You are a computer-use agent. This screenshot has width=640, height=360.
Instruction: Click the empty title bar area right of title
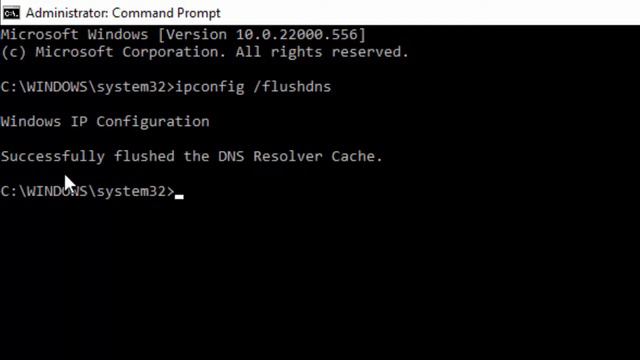[430, 13]
